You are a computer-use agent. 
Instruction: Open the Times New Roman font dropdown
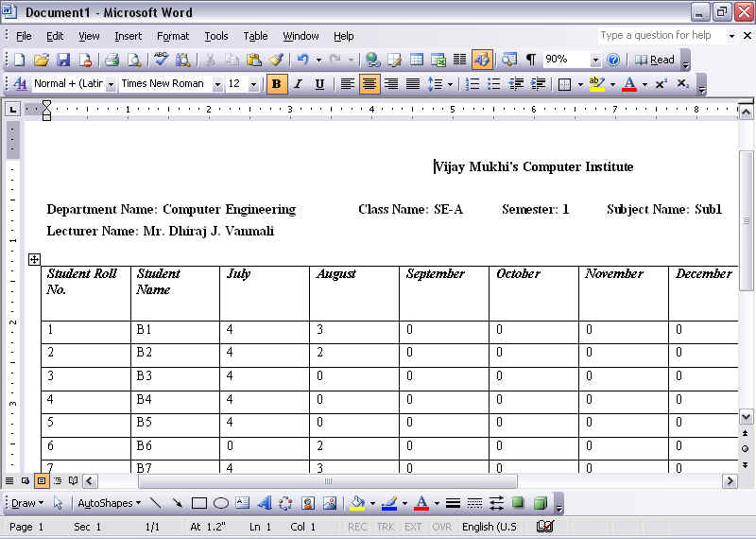point(217,84)
